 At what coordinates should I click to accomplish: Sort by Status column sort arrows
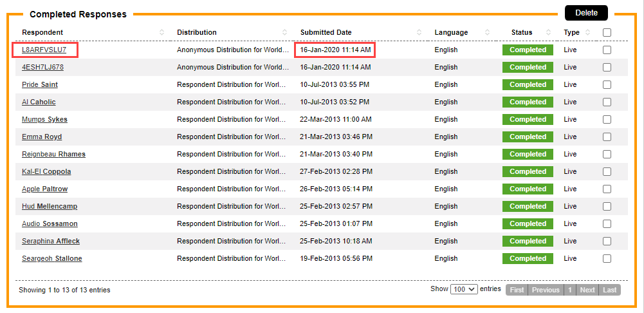click(548, 33)
